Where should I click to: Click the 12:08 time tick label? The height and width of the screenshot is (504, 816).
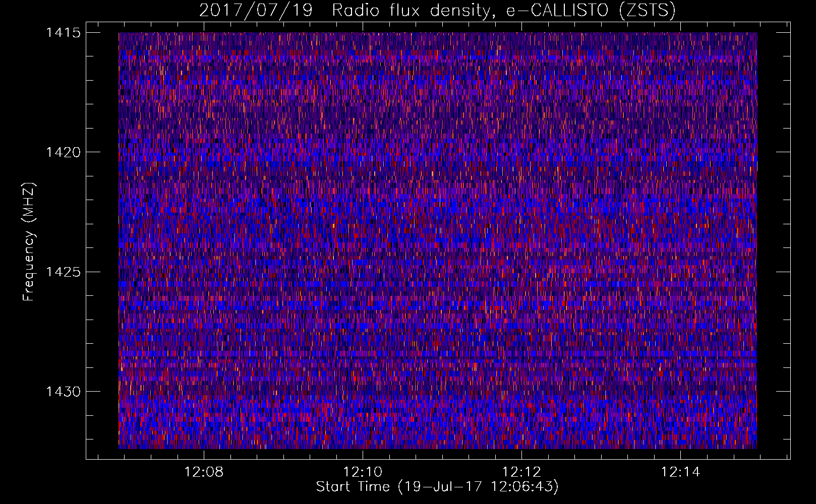[204, 472]
